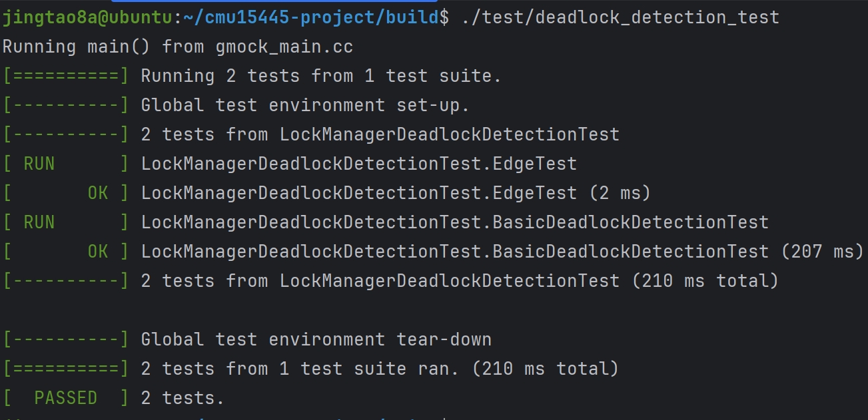
Task: Click the first [==========] separator at top
Action: [66, 76]
